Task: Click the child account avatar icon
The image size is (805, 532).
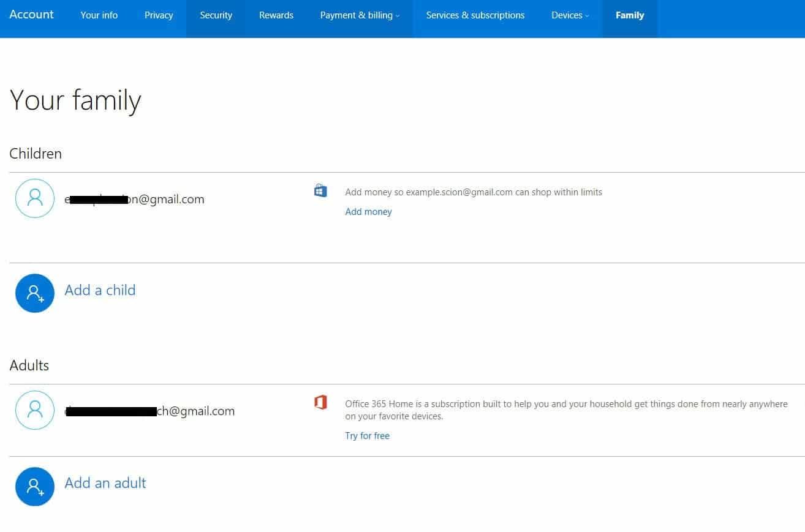Action: tap(35, 198)
